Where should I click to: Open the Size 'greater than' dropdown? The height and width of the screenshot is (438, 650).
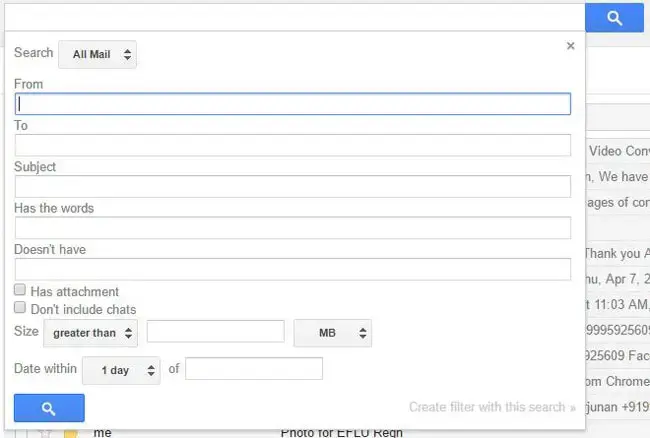pyautogui.click(x=90, y=333)
